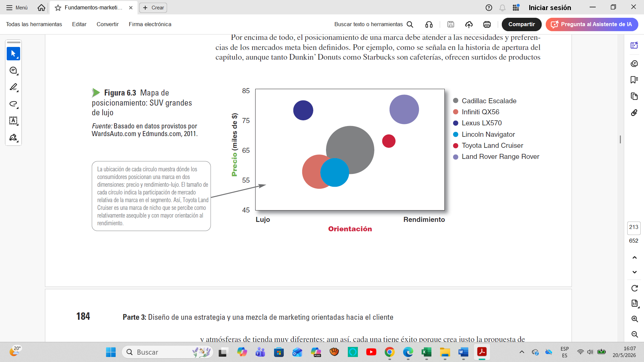Open the Pages thumbnails panel icon
The image size is (644, 362).
(x=634, y=96)
